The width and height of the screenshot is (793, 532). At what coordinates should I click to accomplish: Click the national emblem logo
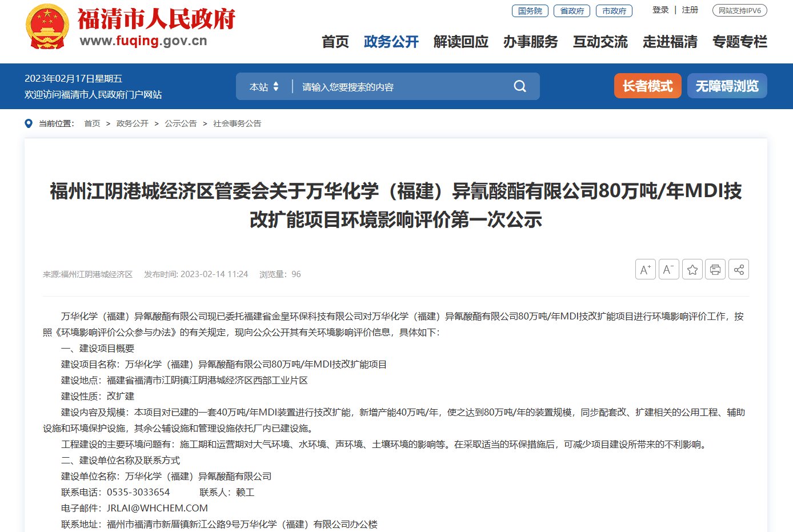pyautogui.click(x=47, y=27)
